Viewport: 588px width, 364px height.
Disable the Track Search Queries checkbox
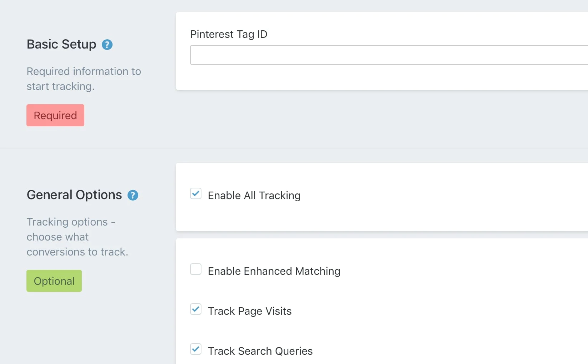point(196,349)
